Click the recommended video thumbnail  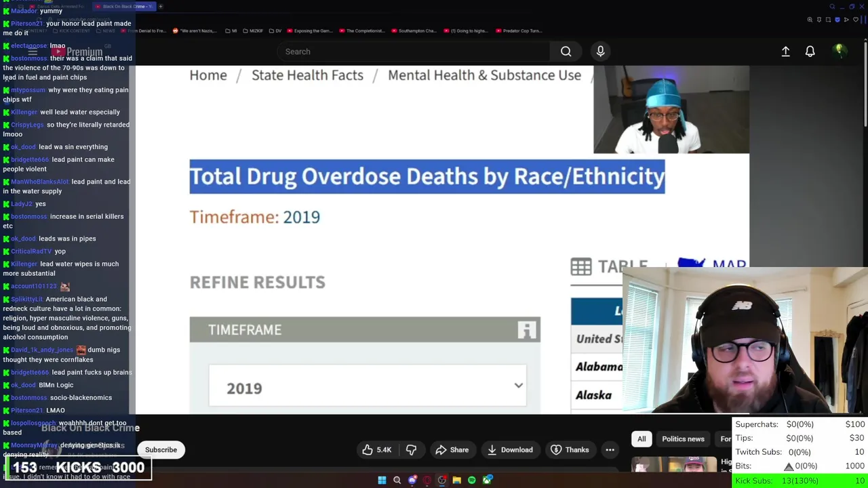point(674,465)
